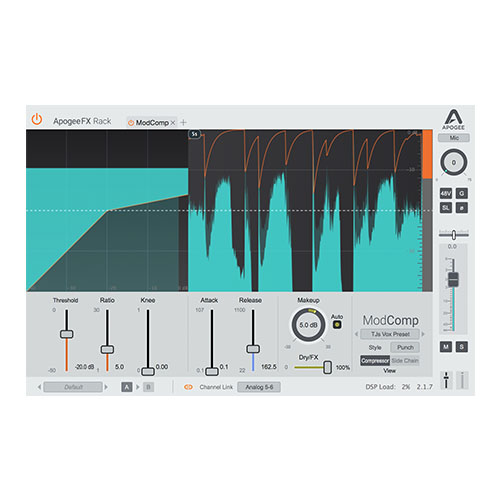This screenshot has height=500, width=500.
Task: Open the Analog 5-6 channel dropdown
Action: point(259,387)
